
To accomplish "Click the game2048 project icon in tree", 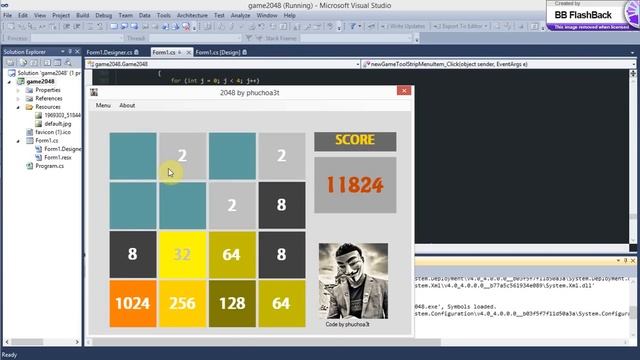I will [x=20, y=81].
